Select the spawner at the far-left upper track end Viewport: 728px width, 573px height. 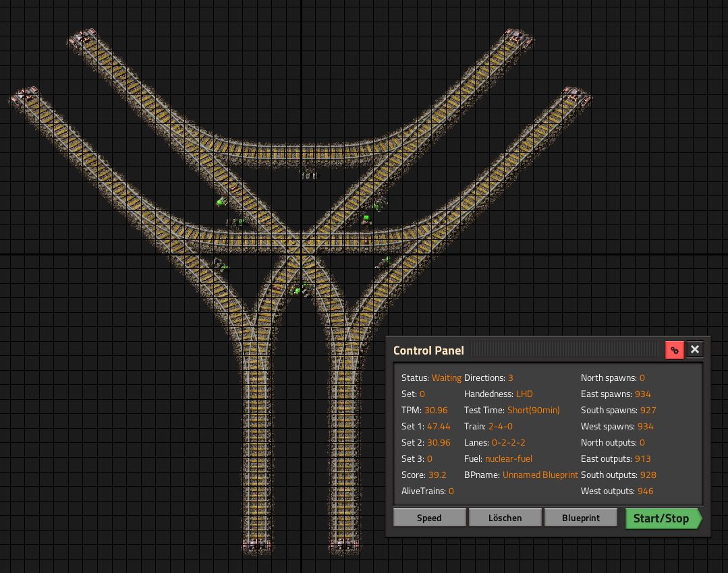click(25, 94)
